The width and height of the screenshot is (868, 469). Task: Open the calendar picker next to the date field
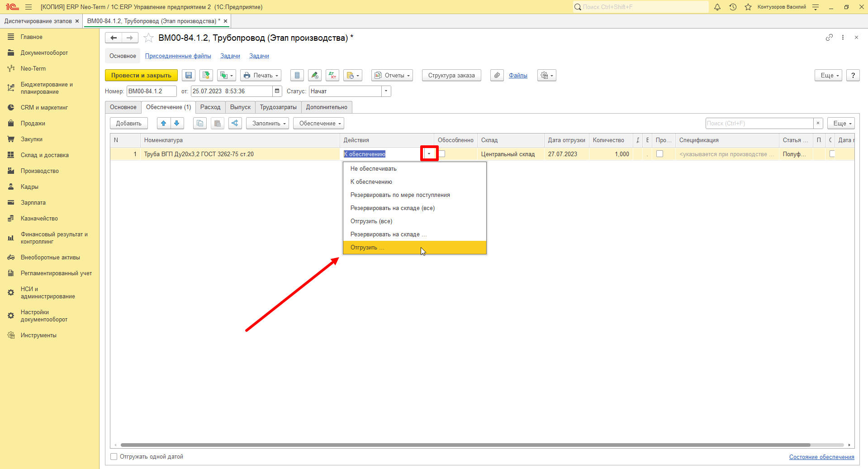(277, 91)
